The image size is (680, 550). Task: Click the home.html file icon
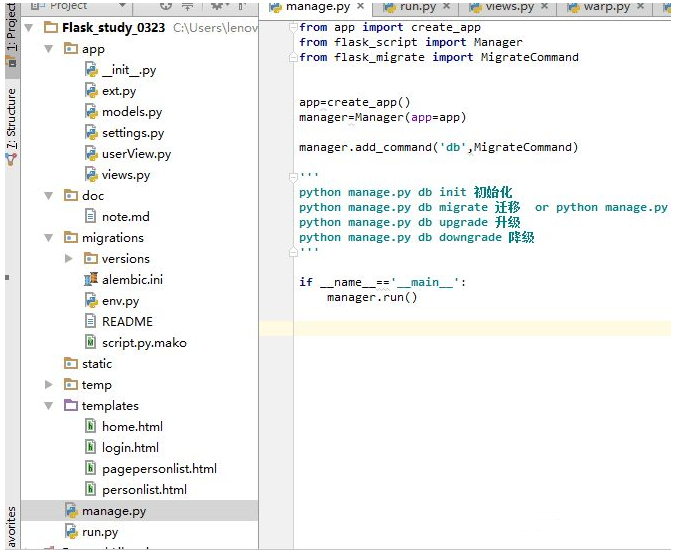pos(92,427)
